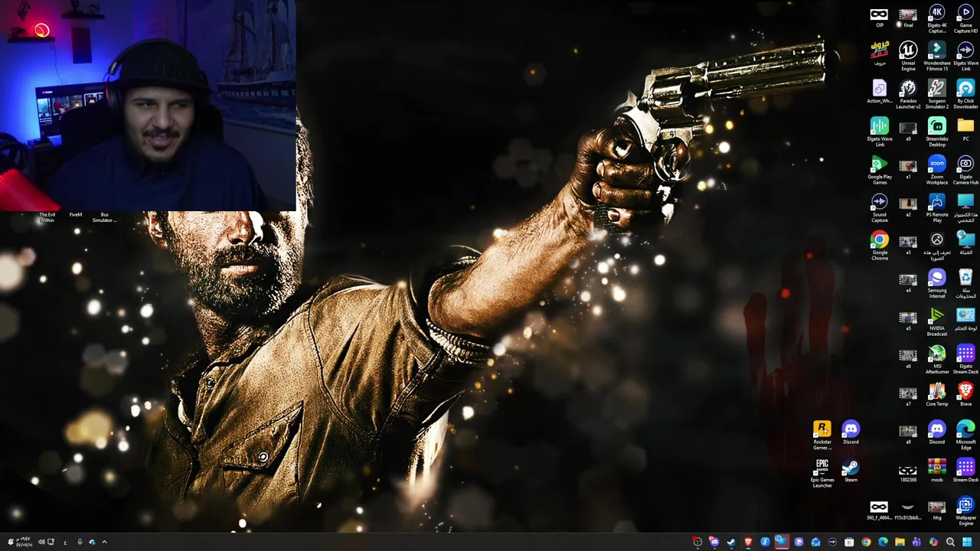Launch Google Chrome from the desktop
Image resolution: width=980 pixels, height=551 pixels.
click(x=880, y=245)
